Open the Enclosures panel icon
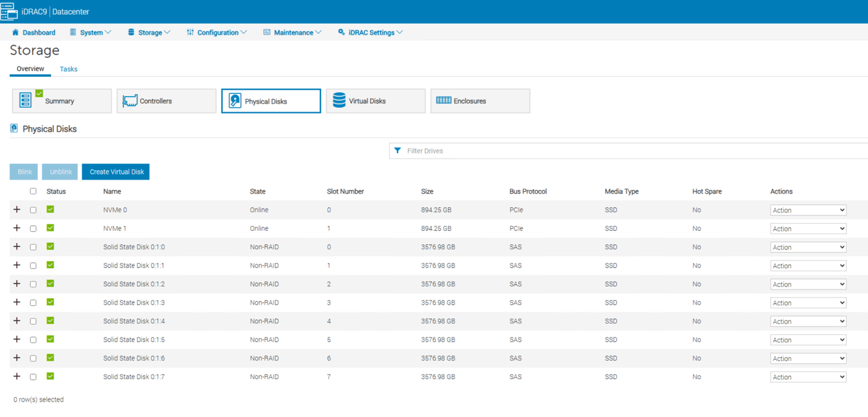This screenshot has height=417, width=868. pyautogui.click(x=444, y=101)
